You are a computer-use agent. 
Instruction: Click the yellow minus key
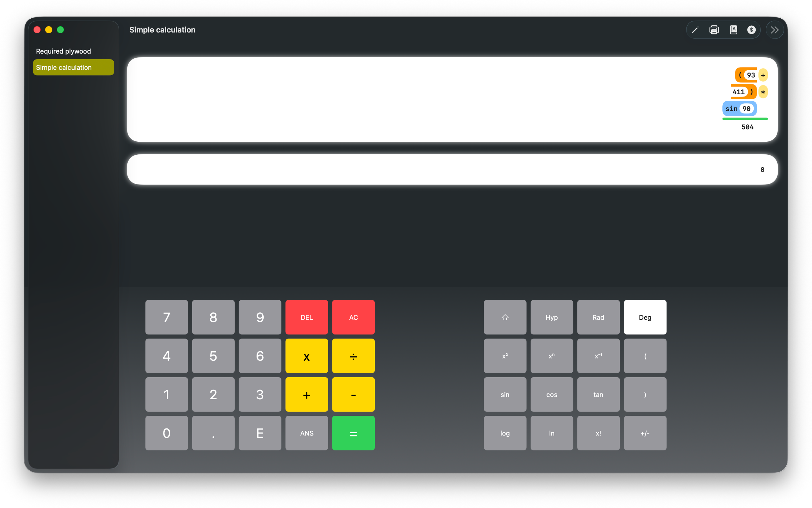(353, 395)
